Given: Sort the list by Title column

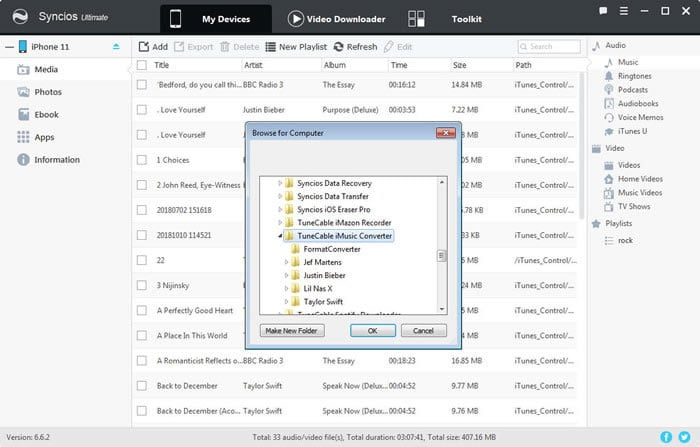Looking at the screenshot, I should [x=162, y=65].
